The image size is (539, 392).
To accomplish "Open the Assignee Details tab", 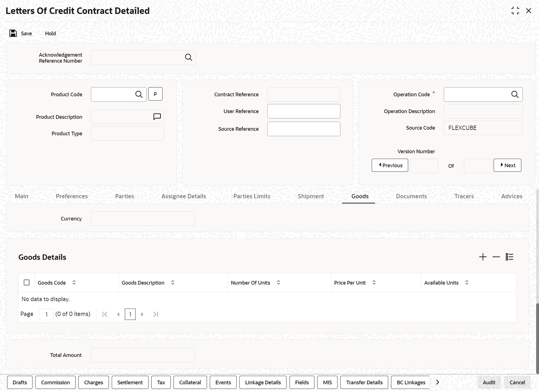I will (184, 196).
